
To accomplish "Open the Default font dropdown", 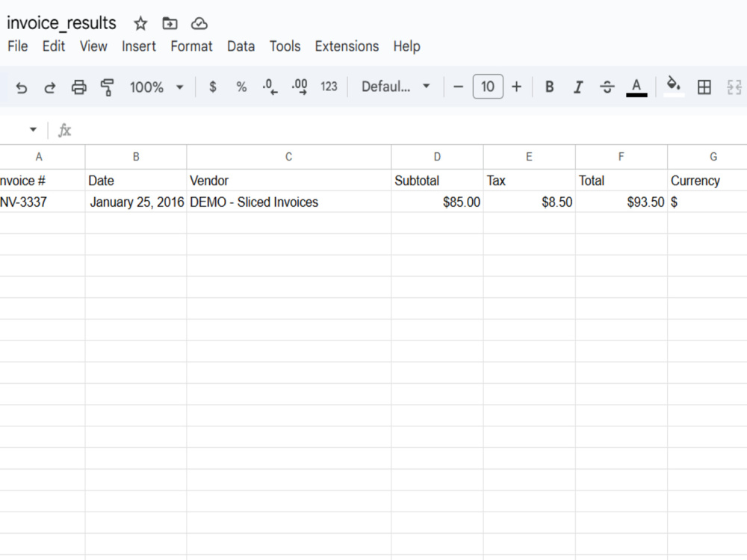I will point(396,87).
